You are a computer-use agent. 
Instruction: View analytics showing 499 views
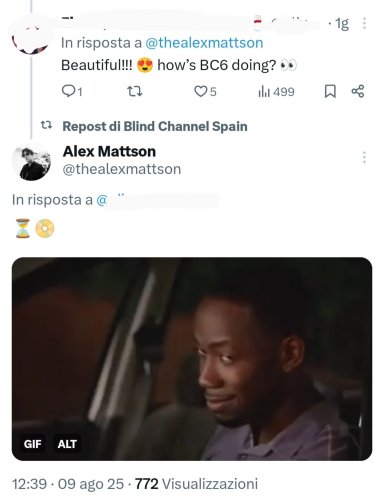click(276, 92)
